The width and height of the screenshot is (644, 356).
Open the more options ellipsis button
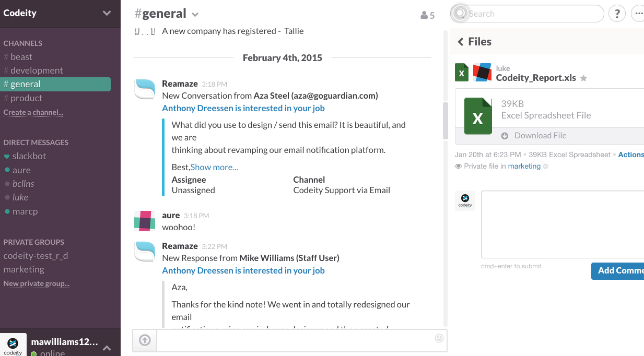tap(638, 14)
